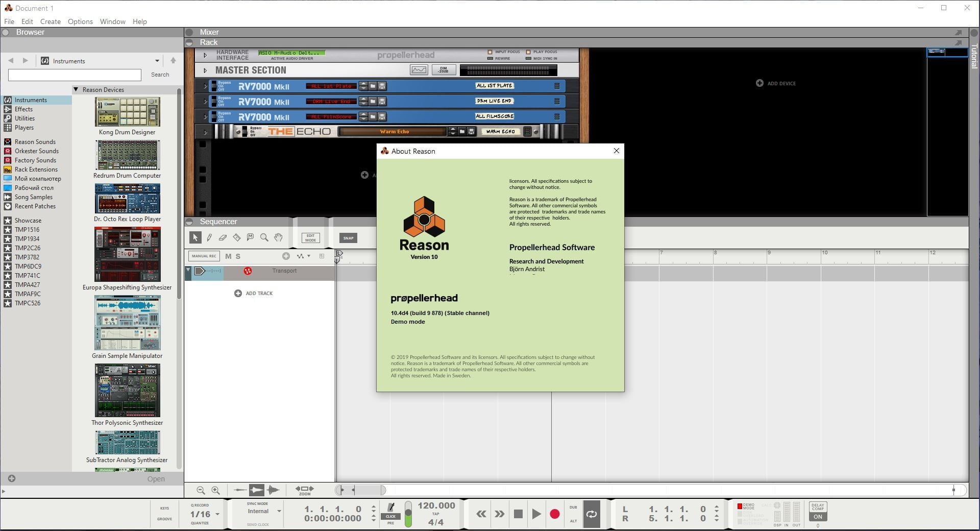Navigate forward in the Browser
Screen dimensions: 980x531
[x=25, y=61]
